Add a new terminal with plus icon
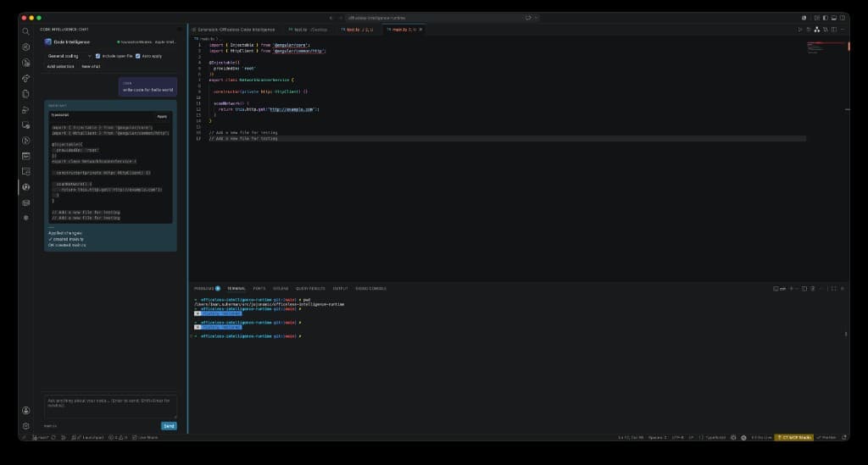Screen dimensions: 868x465 791,289
